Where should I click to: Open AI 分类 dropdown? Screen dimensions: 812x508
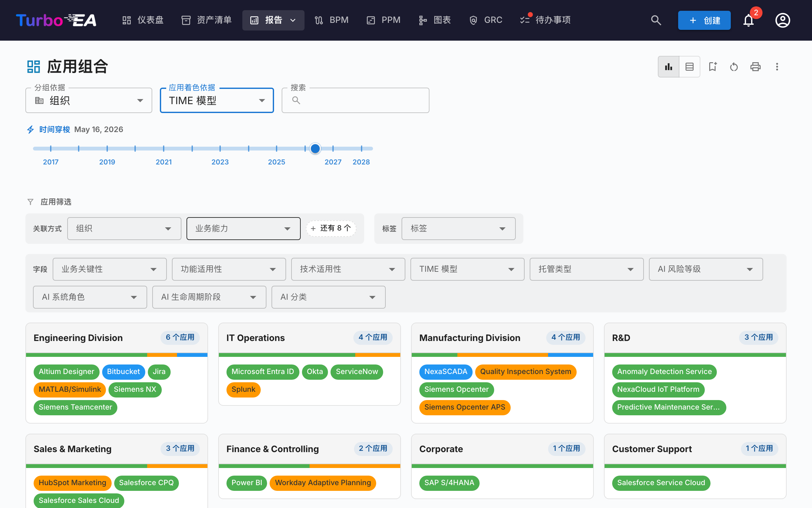(329, 297)
